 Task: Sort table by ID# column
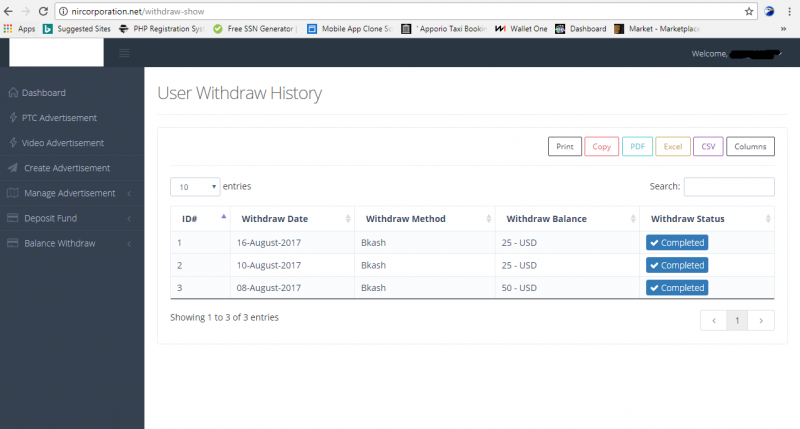tap(200, 219)
